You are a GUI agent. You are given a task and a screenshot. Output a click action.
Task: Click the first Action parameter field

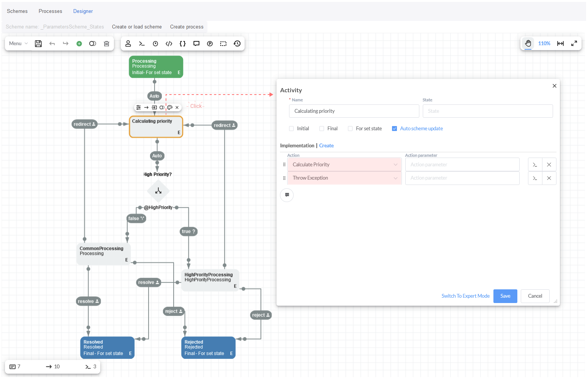[462, 165]
